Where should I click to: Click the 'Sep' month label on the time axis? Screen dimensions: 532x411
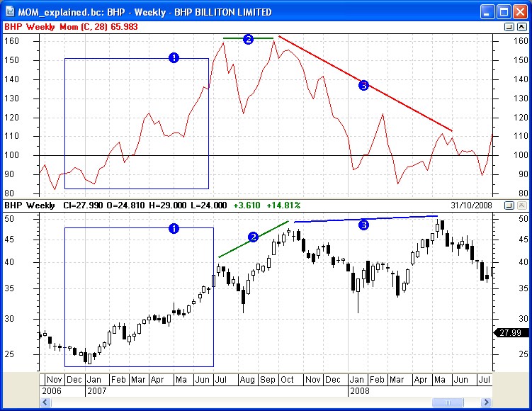tap(267, 379)
